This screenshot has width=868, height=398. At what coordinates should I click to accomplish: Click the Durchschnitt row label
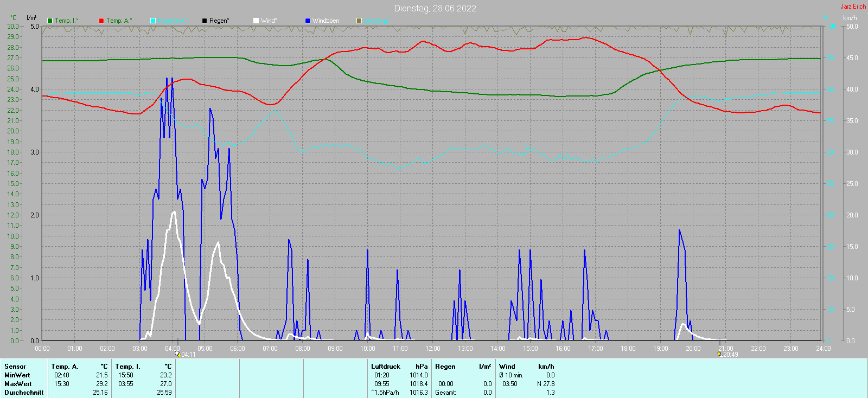[24, 393]
